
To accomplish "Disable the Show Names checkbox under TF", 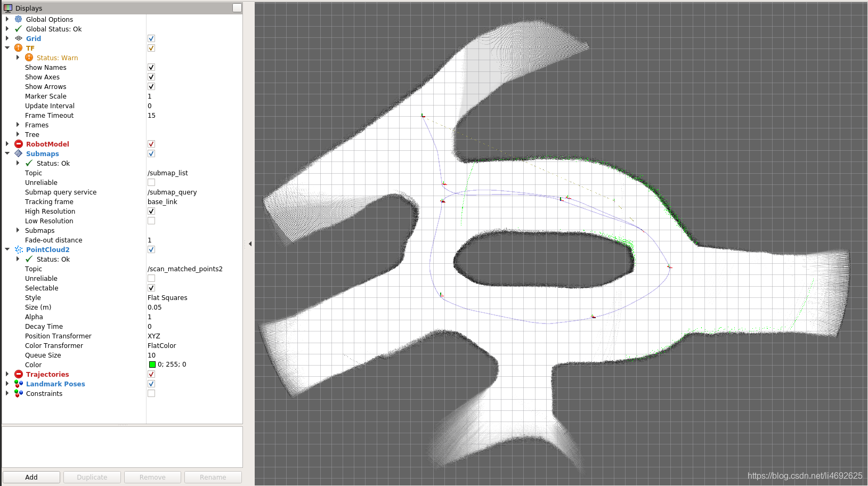I will pos(151,67).
